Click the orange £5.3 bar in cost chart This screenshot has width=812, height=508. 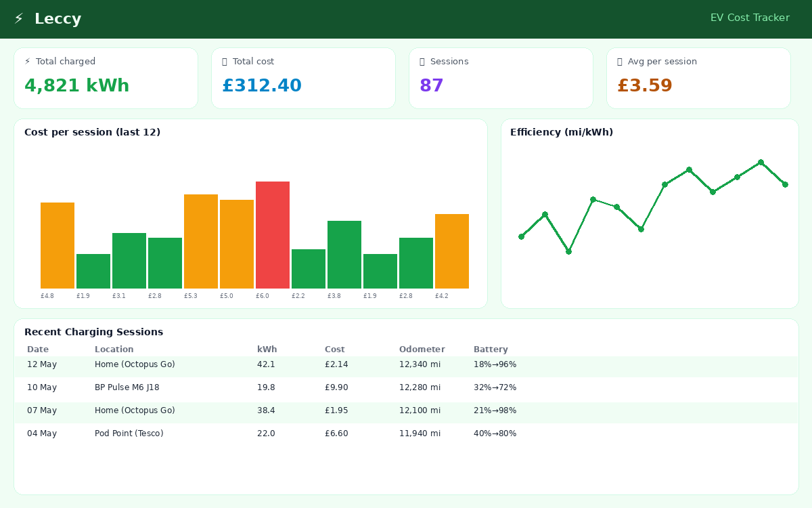click(201, 241)
